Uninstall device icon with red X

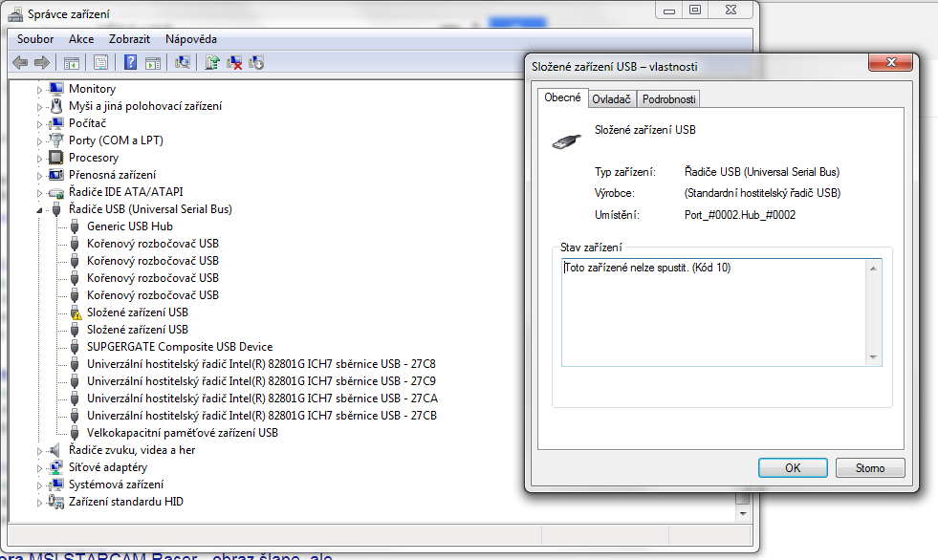click(x=234, y=62)
